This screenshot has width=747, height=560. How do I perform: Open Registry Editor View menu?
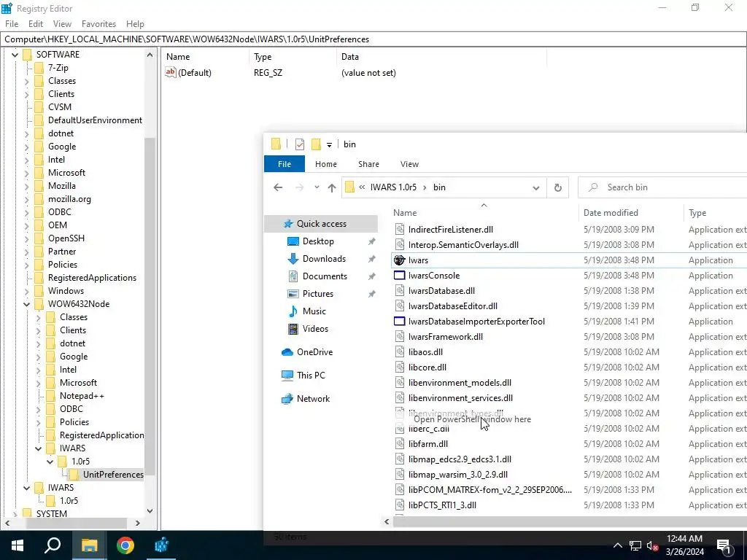tap(62, 24)
